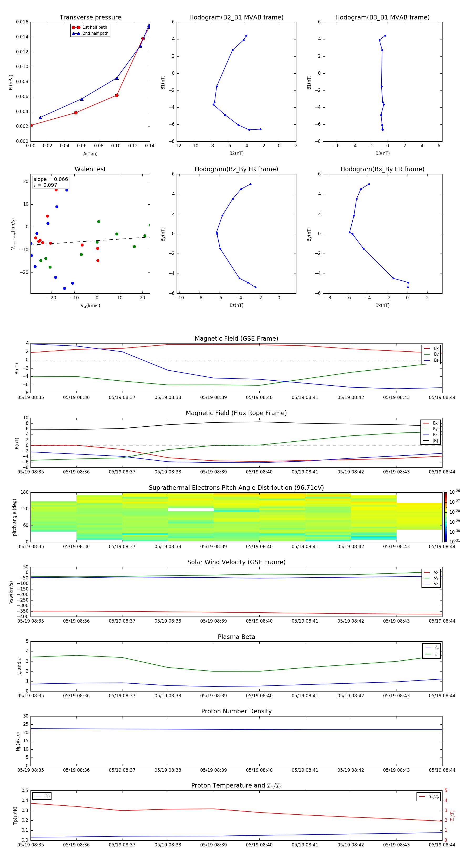Image resolution: width=473 pixels, height=868 pixels.
Task: Select Bx in the GSE Frame legend
Action: (x=431, y=349)
